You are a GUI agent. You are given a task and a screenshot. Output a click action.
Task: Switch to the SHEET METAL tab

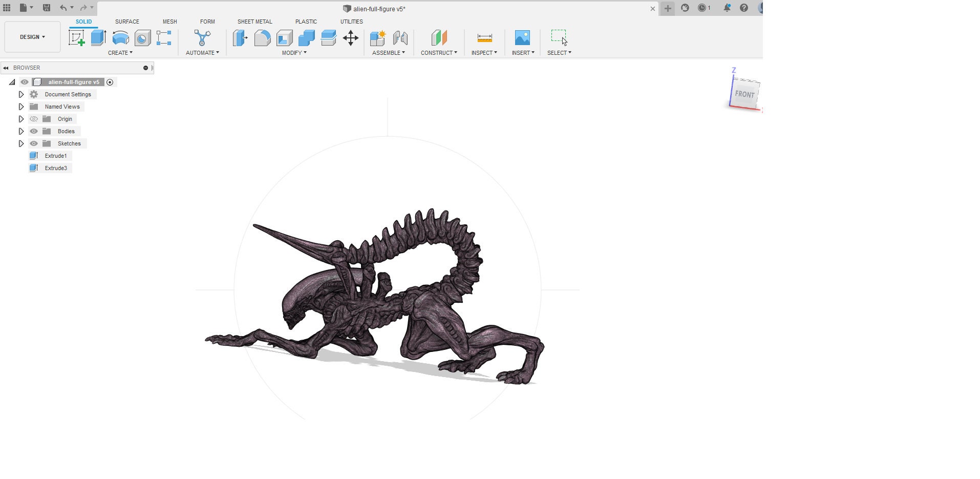point(254,22)
